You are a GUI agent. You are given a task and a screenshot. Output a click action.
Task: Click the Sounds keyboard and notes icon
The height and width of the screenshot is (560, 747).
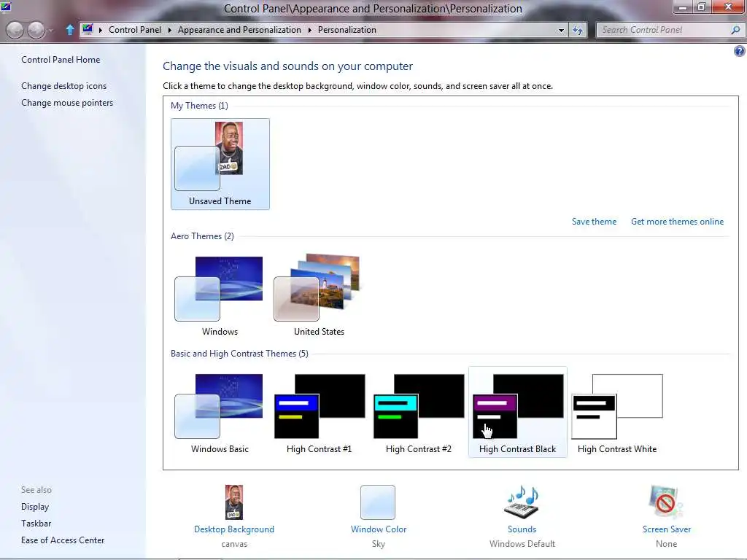(x=522, y=502)
